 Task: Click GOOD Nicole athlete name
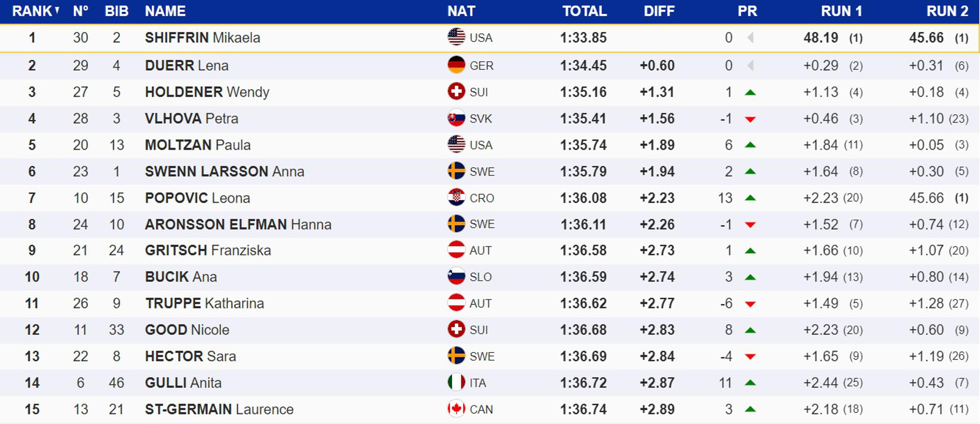click(x=187, y=330)
